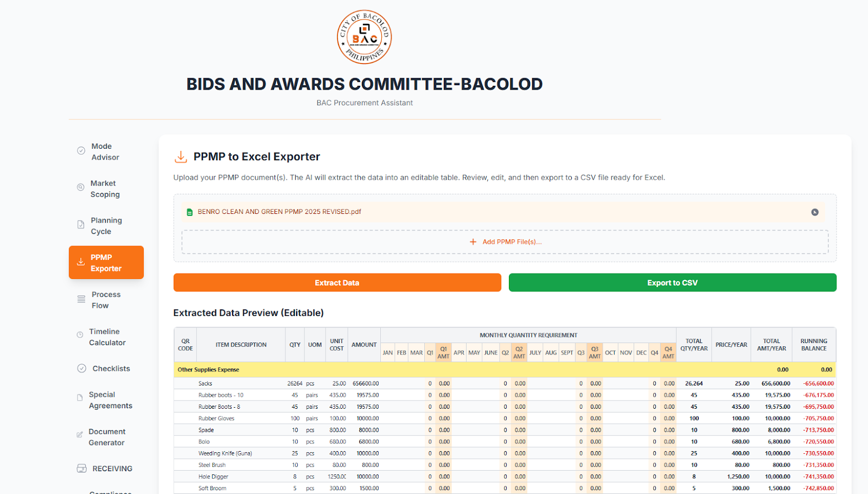Go to Checklists
This screenshot has height=494, width=868.
(106, 369)
